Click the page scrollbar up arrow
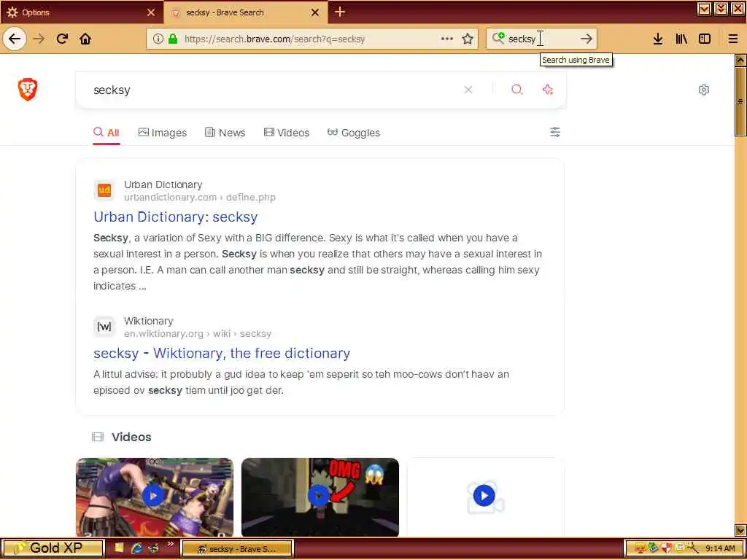 tap(740, 60)
